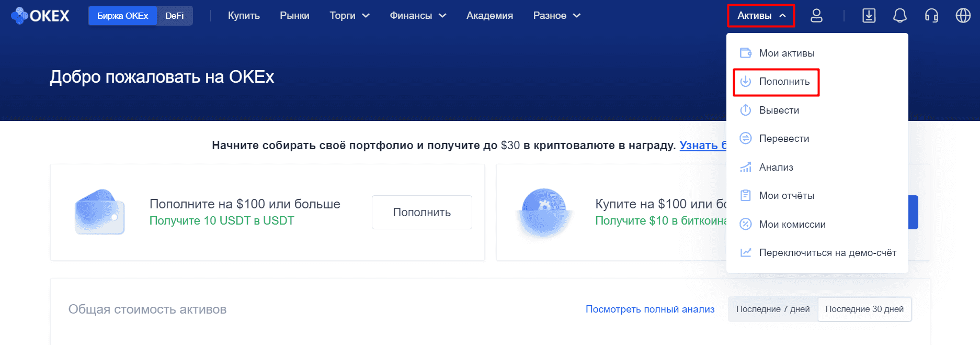Click the text Получите 10 USDT в USDT
This screenshot has height=345, width=980.
(x=222, y=220)
